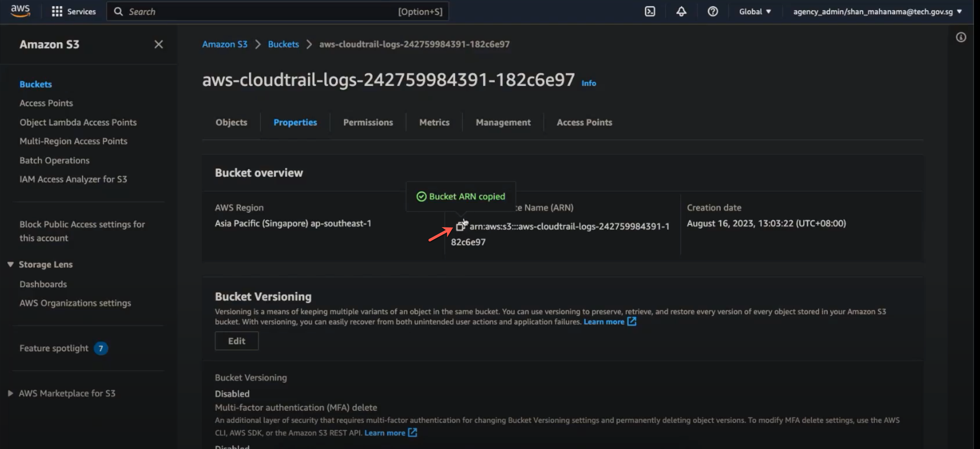Click the AWS logo home icon

[x=20, y=11]
